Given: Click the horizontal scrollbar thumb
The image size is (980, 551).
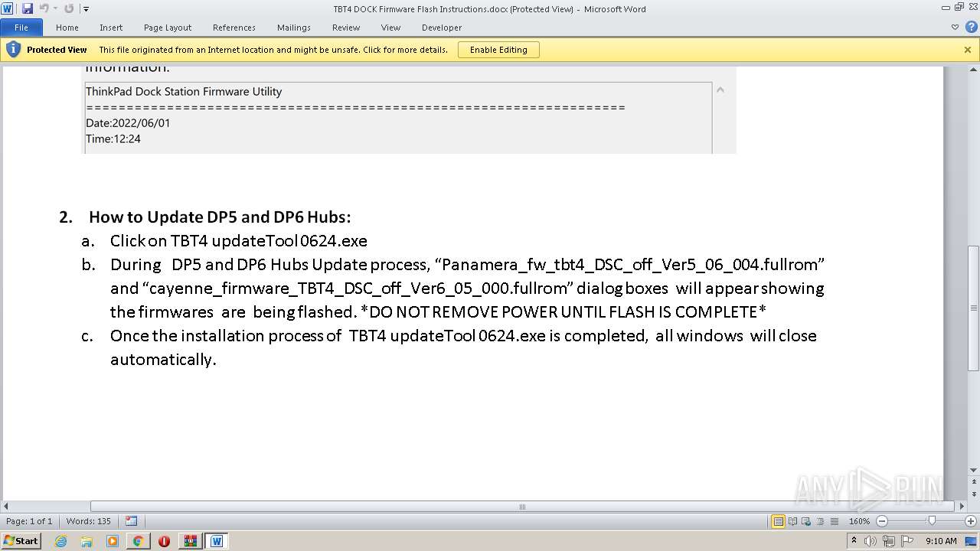Looking at the screenshot, I should point(523,506).
